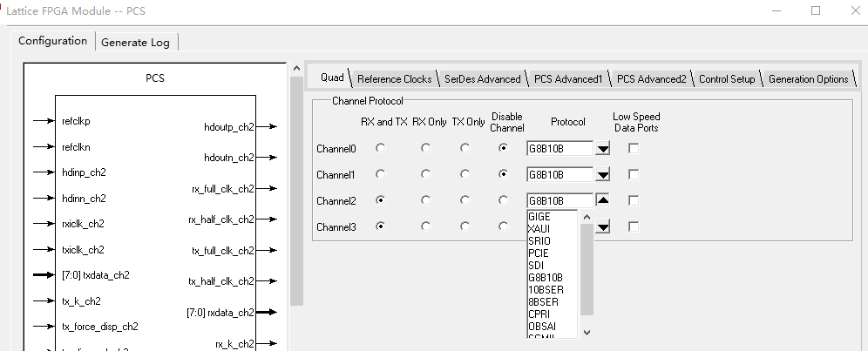Choose OBSAI from protocol list
Screen dimensions: 868x351
coord(553,326)
